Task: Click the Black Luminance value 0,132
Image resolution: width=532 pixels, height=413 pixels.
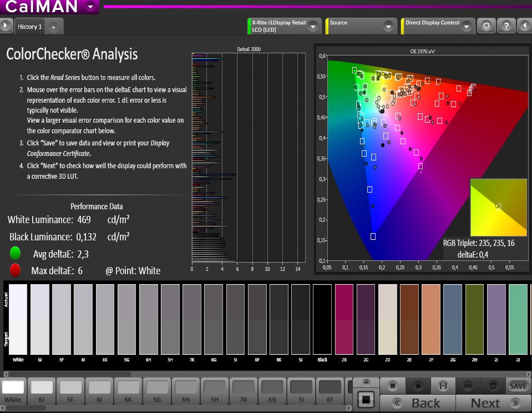Action: pyautogui.click(x=86, y=237)
